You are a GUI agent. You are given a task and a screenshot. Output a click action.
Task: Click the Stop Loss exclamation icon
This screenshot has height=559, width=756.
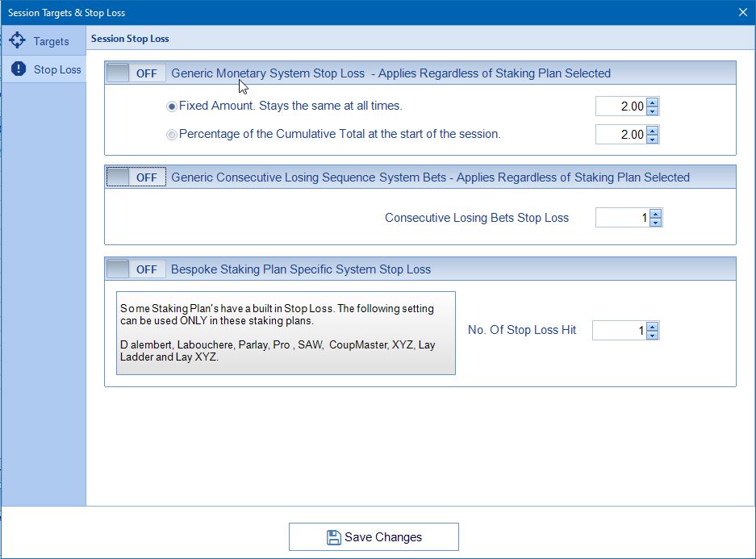(19, 69)
